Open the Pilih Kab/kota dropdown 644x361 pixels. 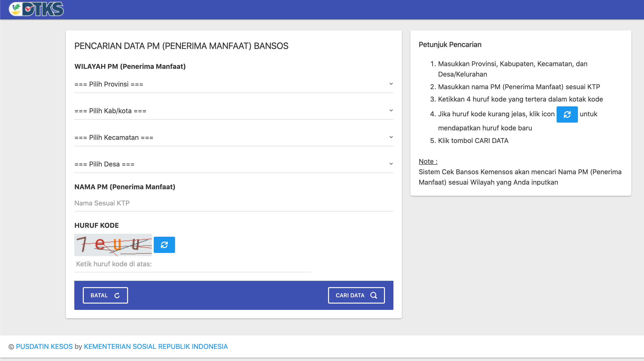point(225,110)
